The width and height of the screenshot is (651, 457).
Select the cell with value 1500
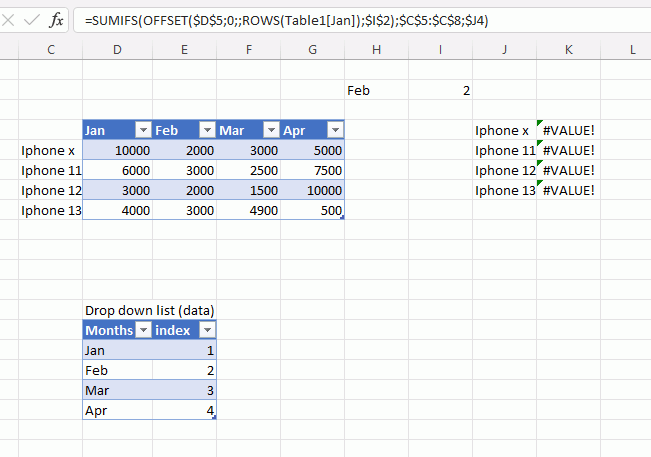click(248, 190)
